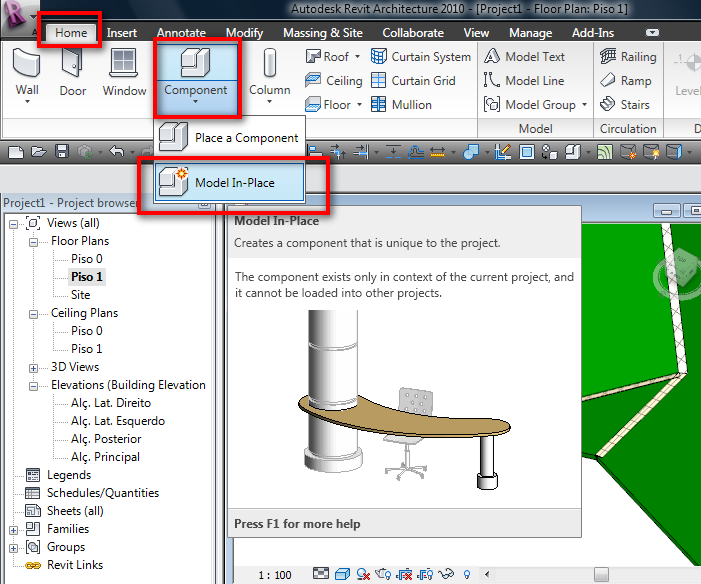This screenshot has height=584, width=701.
Task: Switch to the Insert ribbon tab
Action: (x=122, y=33)
